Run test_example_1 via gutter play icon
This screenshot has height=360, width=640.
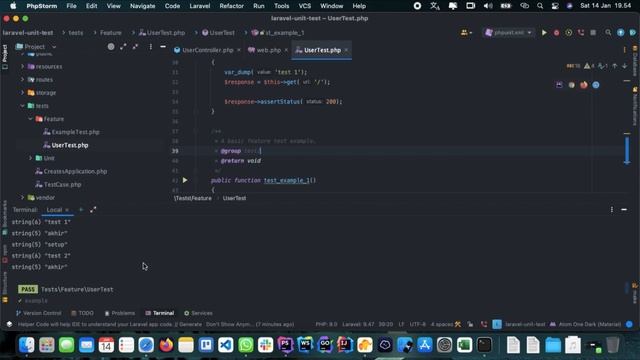coord(185,180)
